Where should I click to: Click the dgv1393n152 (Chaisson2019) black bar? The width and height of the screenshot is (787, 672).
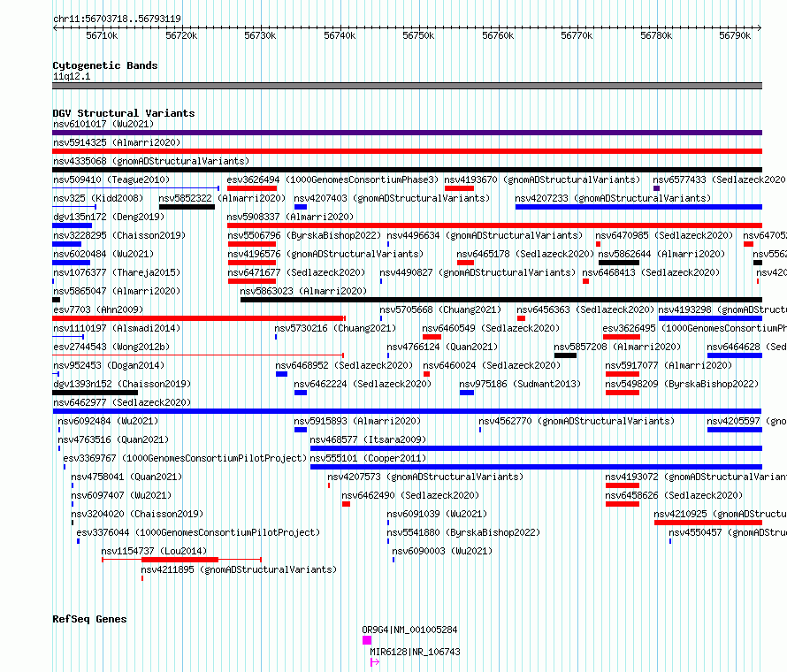[x=95, y=393]
